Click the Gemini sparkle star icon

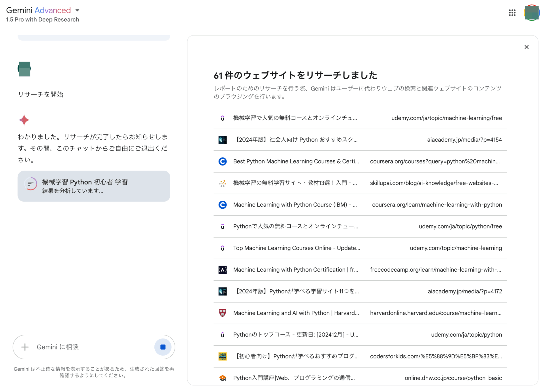pos(24,120)
